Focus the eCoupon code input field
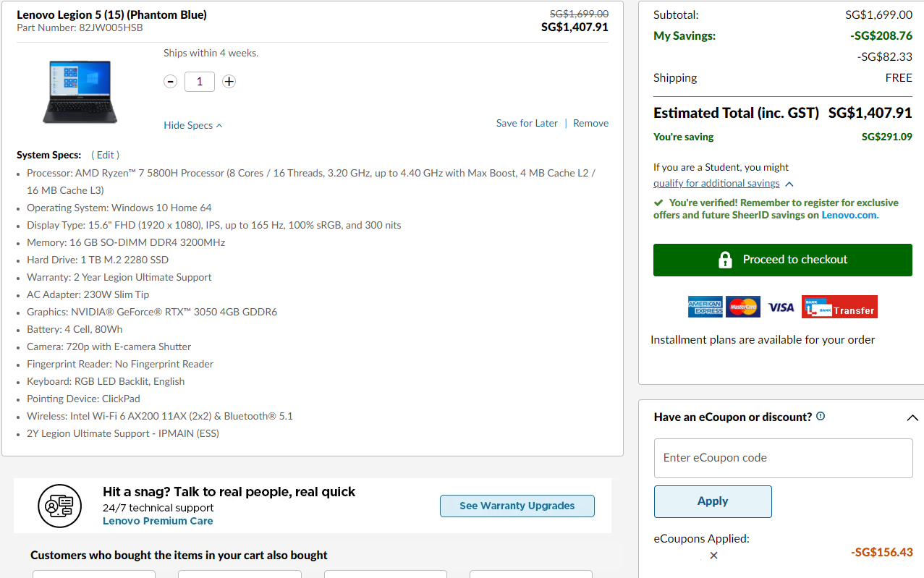The image size is (924, 578). pyautogui.click(x=783, y=458)
